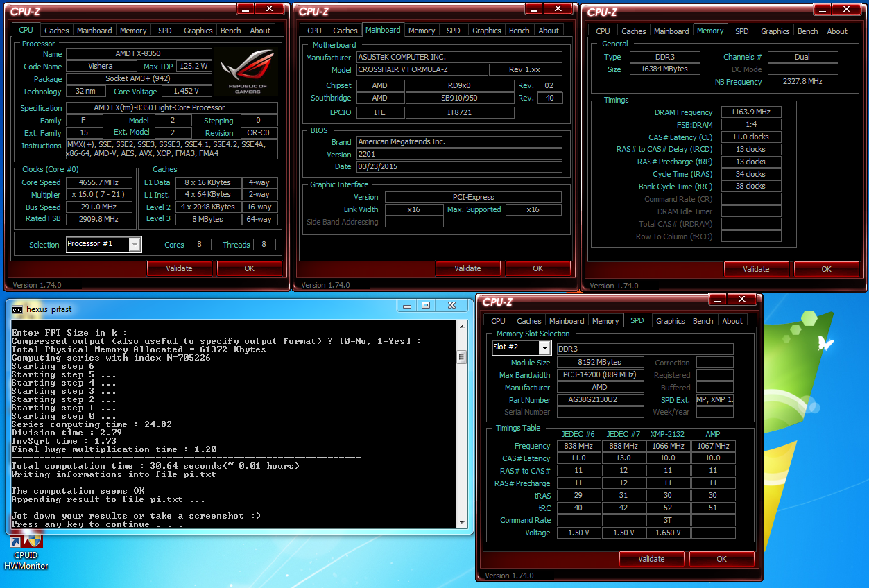Click Validate in the CPU window

point(180,268)
